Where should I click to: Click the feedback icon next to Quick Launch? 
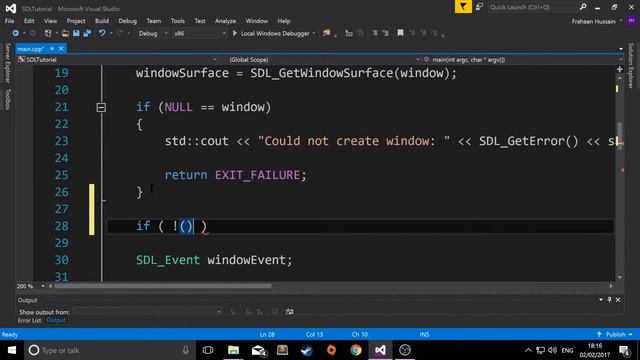click(x=479, y=7)
